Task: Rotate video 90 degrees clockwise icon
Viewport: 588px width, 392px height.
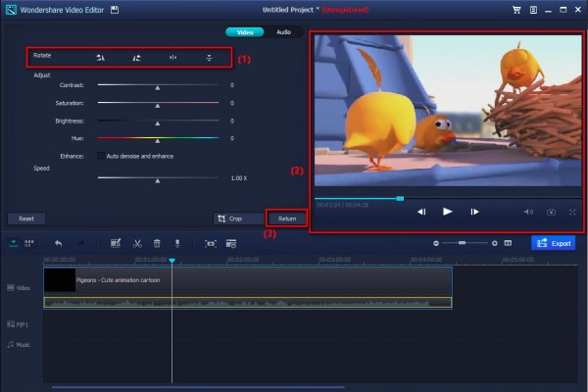Action: (100, 58)
